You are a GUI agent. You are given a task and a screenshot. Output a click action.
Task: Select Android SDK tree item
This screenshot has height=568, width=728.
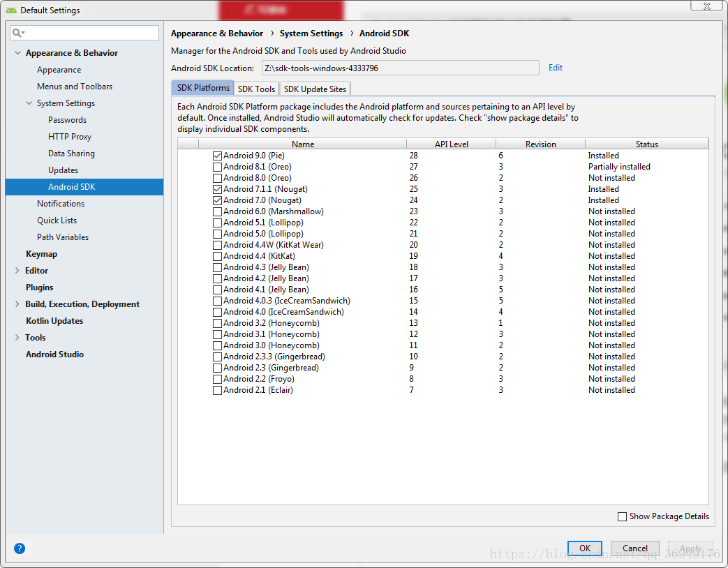point(84,187)
